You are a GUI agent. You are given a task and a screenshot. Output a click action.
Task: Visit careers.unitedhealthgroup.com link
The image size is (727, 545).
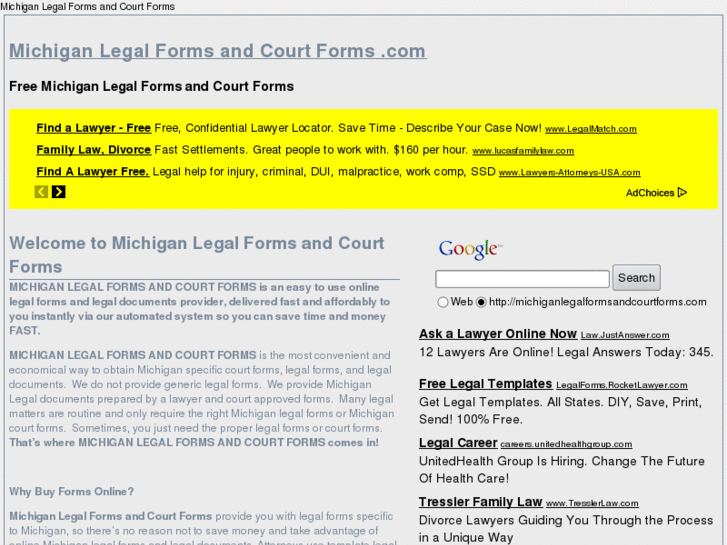tap(566, 444)
